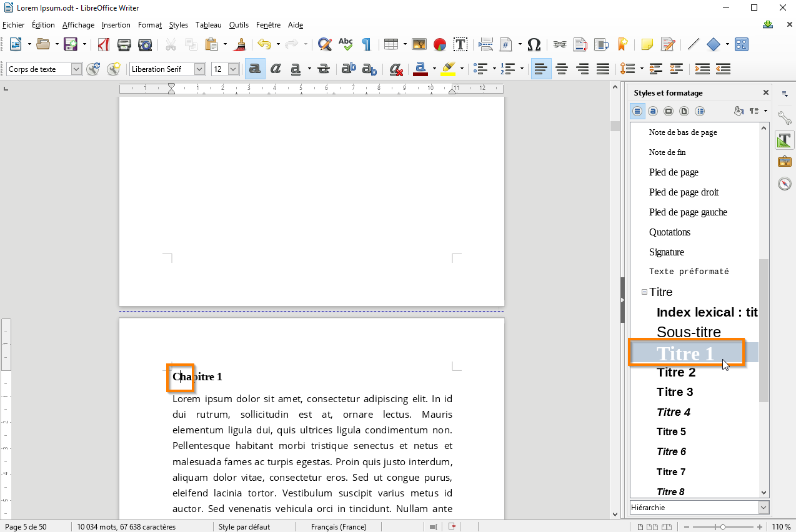Collapse the Titre tree node
796x532 pixels.
(644, 292)
